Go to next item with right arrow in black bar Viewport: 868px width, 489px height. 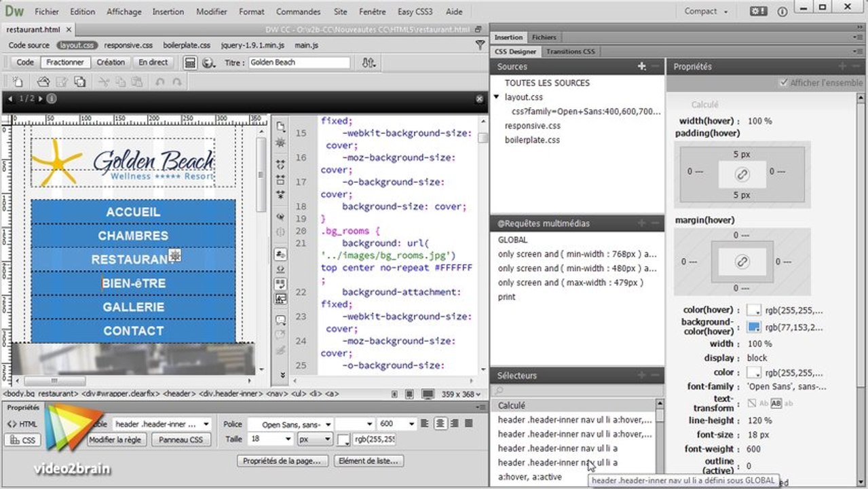[x=41, y=98]
